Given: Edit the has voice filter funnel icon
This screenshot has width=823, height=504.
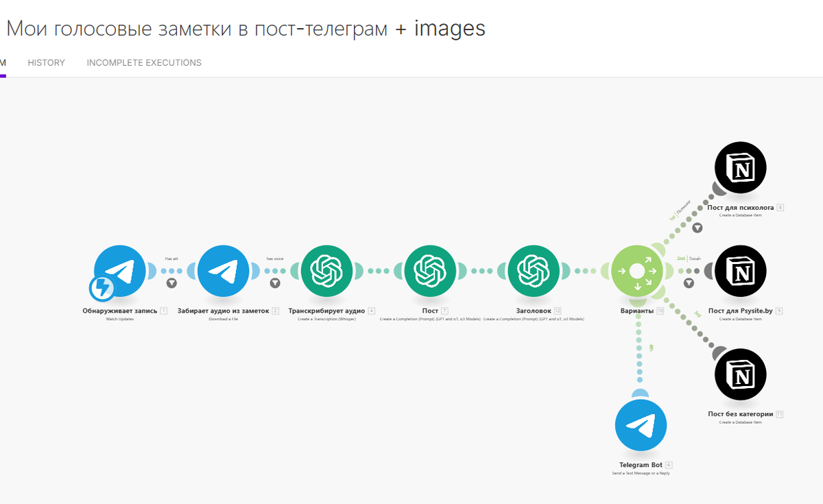Looking at the screenshot, I should click(275, 283).
